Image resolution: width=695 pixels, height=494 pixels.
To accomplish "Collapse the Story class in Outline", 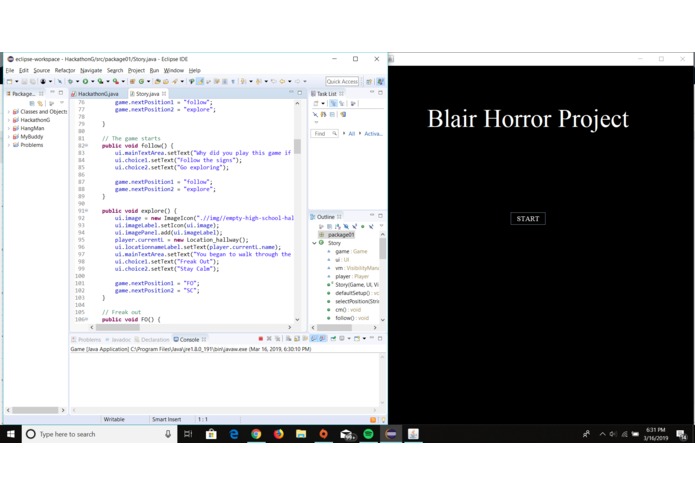I will [x=314, y=243].
